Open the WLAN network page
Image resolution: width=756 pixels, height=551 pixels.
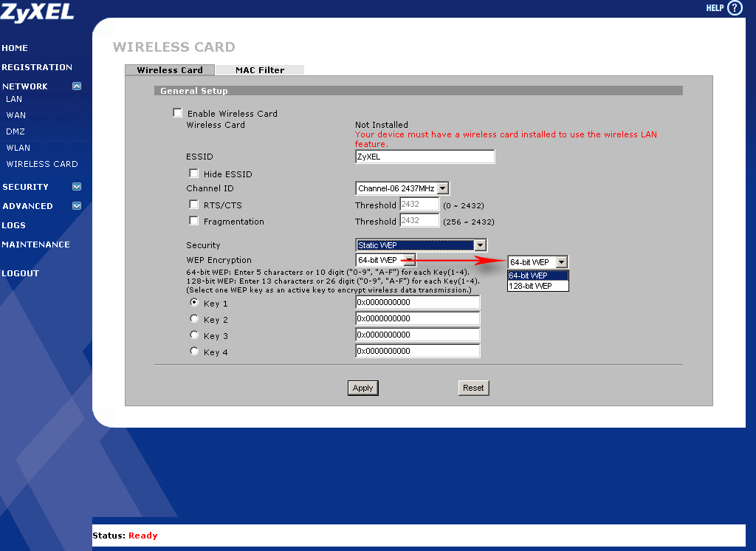pyautogui.click(x=18, y=148)
